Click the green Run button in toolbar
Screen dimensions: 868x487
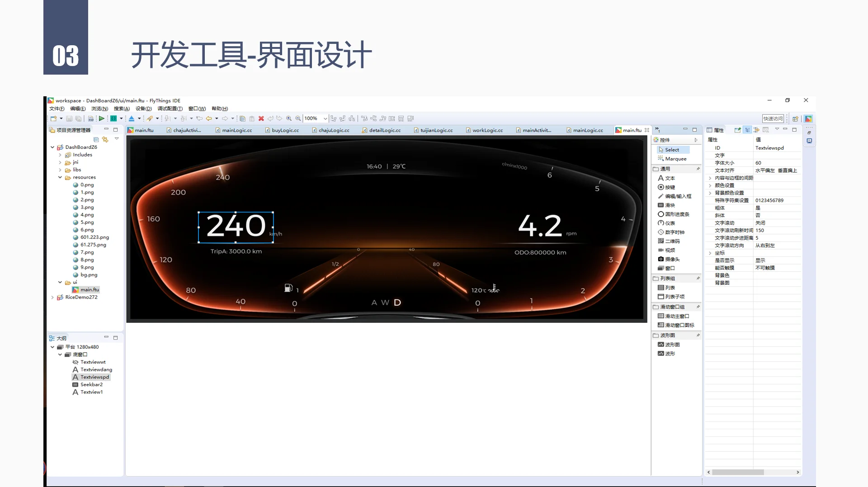[x=102, y=118]
